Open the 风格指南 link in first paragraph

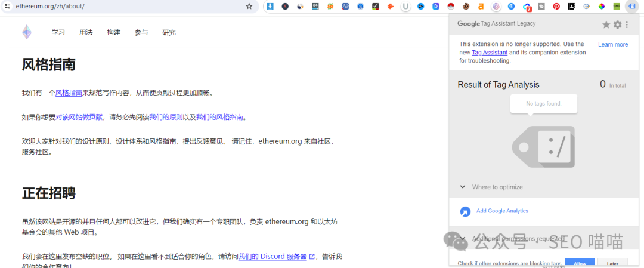69,93
